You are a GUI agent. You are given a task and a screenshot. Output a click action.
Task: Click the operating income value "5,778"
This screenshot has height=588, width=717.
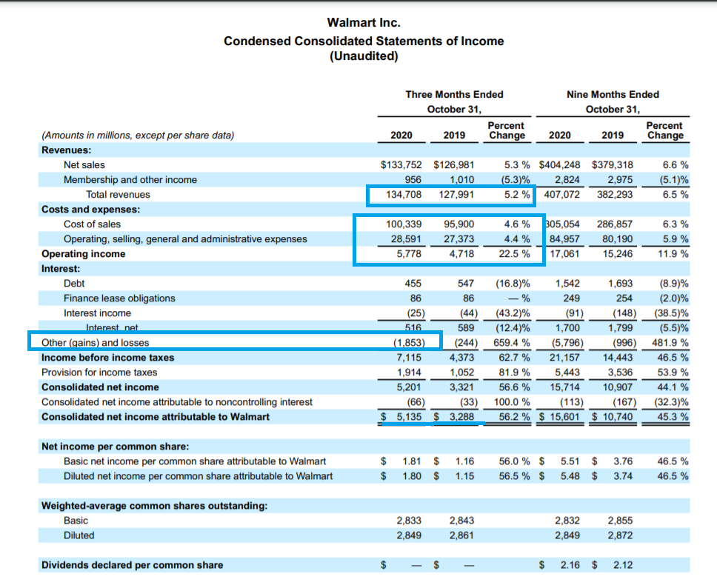point(409,254)
